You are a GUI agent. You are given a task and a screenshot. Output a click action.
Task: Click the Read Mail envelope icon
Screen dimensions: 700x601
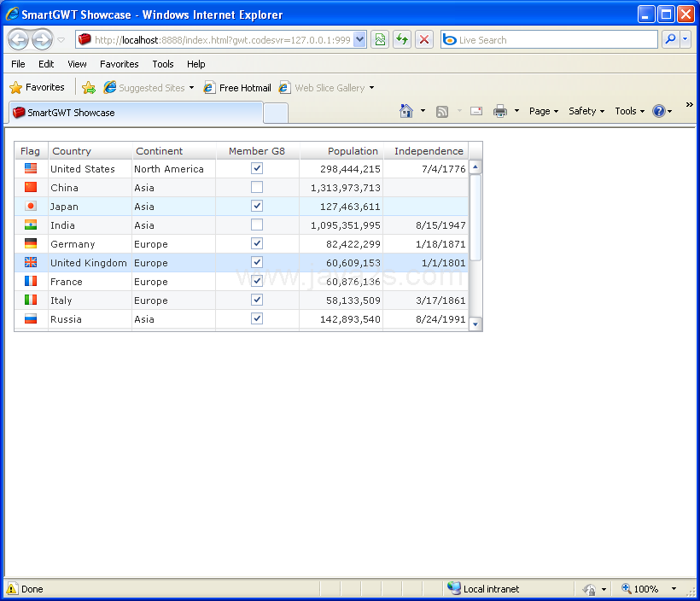(x=476, y=111)
